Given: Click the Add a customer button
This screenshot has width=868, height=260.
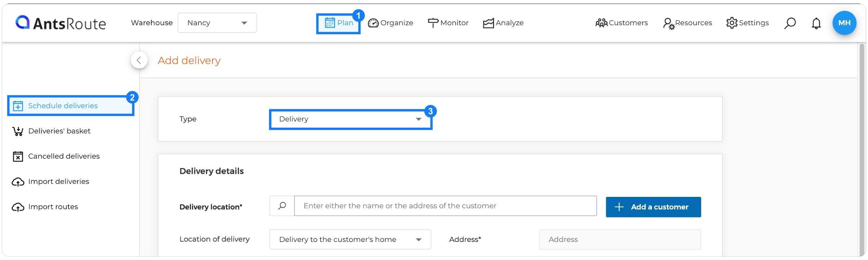Looking at the screenshot, I should tap(653, 207).
